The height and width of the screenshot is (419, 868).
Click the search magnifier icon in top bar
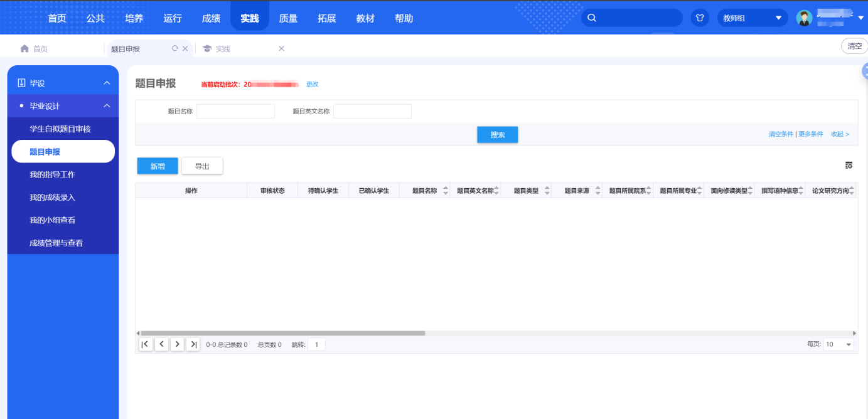pyautogui.click(x=592, y=18)
